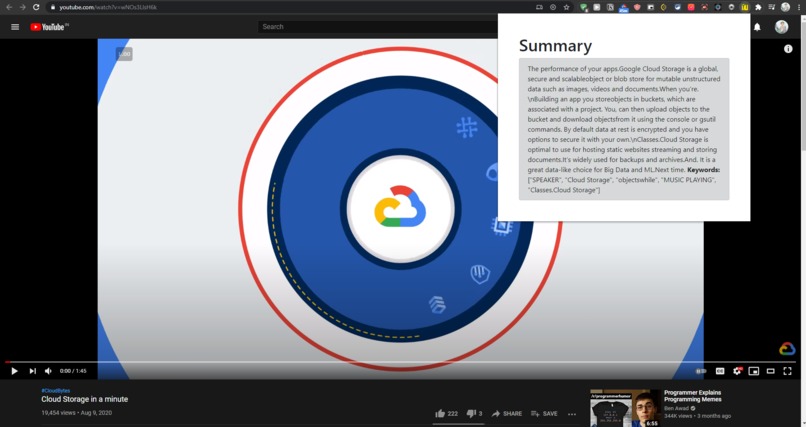Click the summary text box in popup
Screen dimensions: 806x427
(624, 129)
